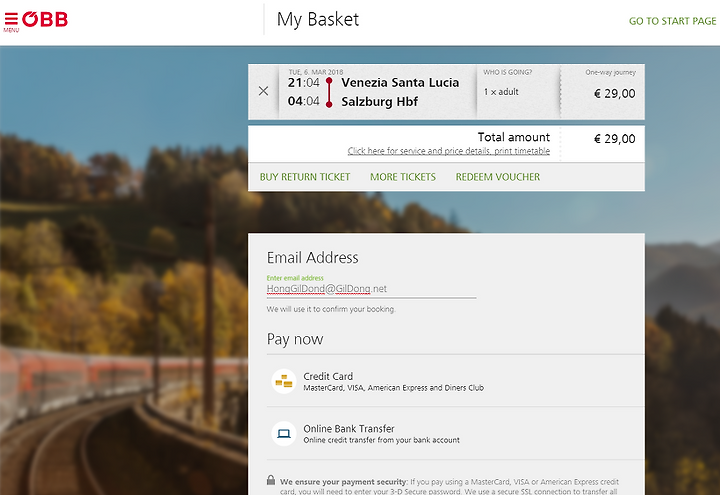Click the 1 x adult passenger text

click(501, 92)
